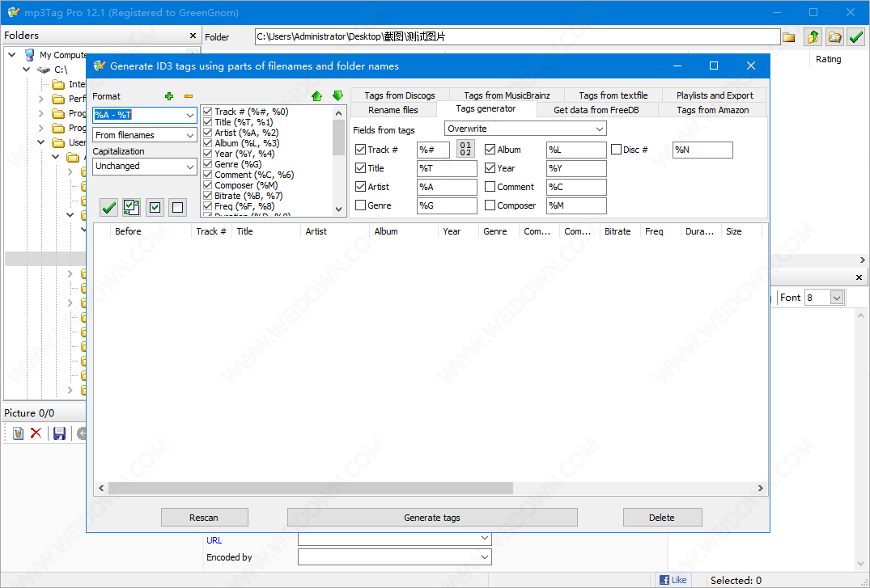Viewport: 870px width, 588px height.
Task: Enable the Disc # checkbox
Action: (616, 149)
